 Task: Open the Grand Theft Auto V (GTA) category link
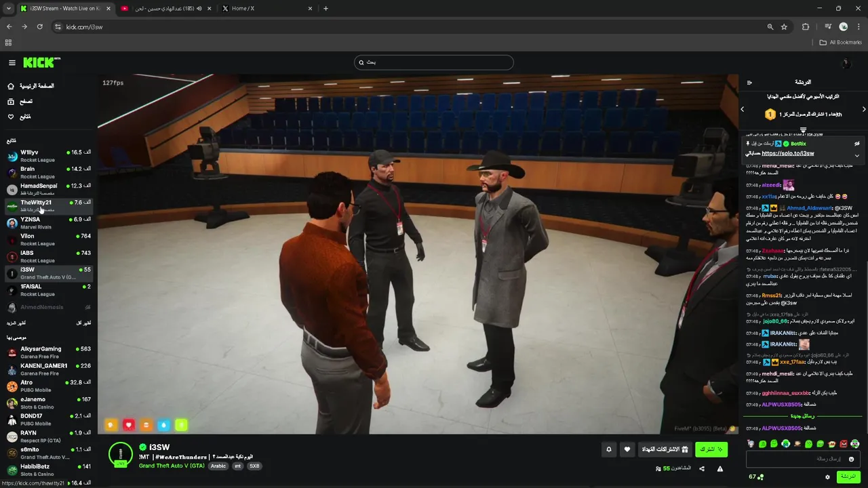[x=172, y=466]
